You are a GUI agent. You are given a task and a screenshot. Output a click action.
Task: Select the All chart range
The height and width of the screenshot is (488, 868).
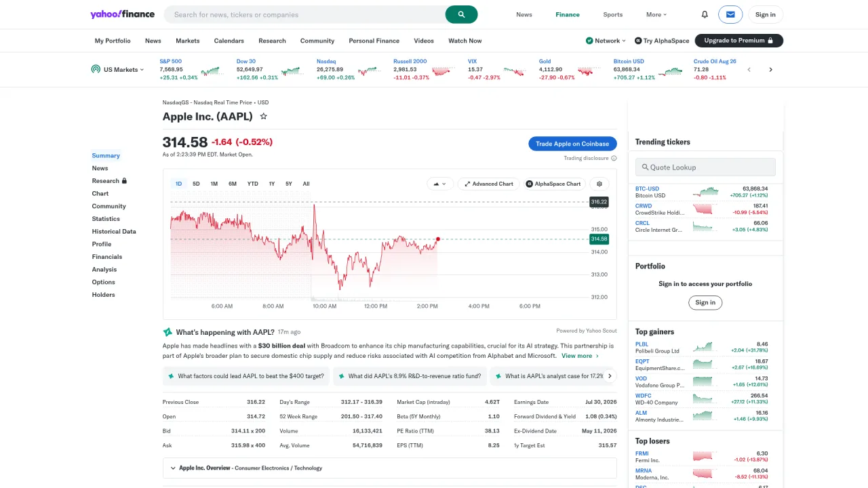point(306,184)
